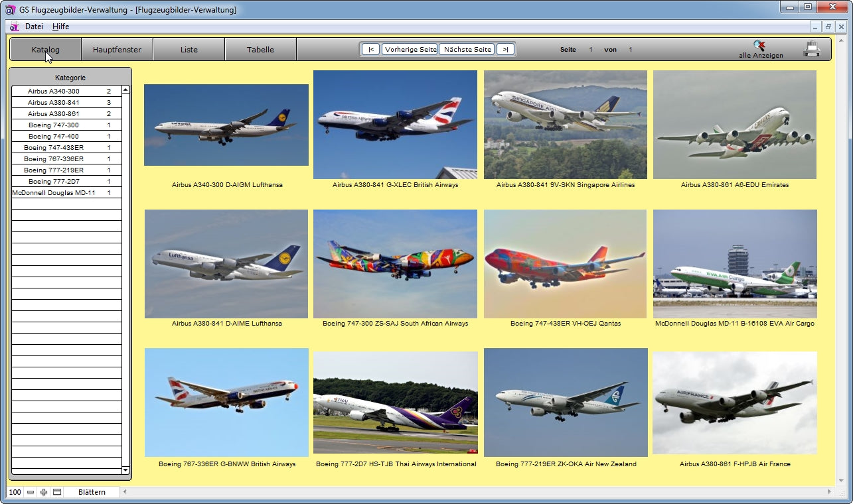This screenshot has width=853, height=504.
Task: Open Air New Zealand ZK-OKA thumbnail
Action: click(x=566, y=403)
